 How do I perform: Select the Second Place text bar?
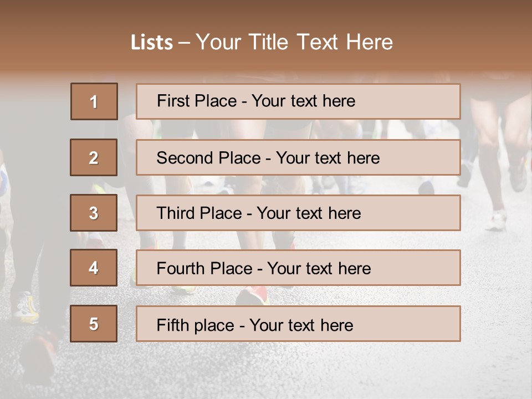click(298, 157)
